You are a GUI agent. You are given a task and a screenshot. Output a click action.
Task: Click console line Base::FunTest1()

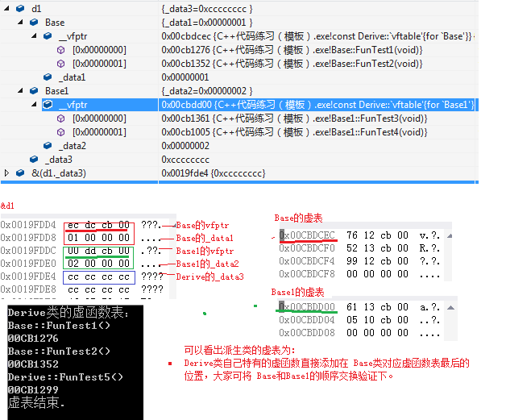point(59,326)
